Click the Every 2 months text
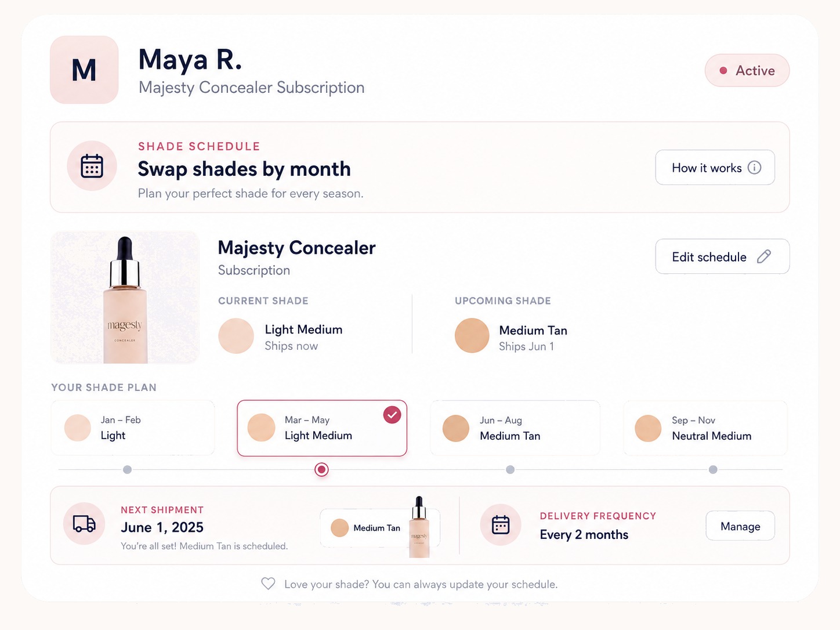Screen dimensions: 840x630 pyautogui.click(x=584, y=535)
